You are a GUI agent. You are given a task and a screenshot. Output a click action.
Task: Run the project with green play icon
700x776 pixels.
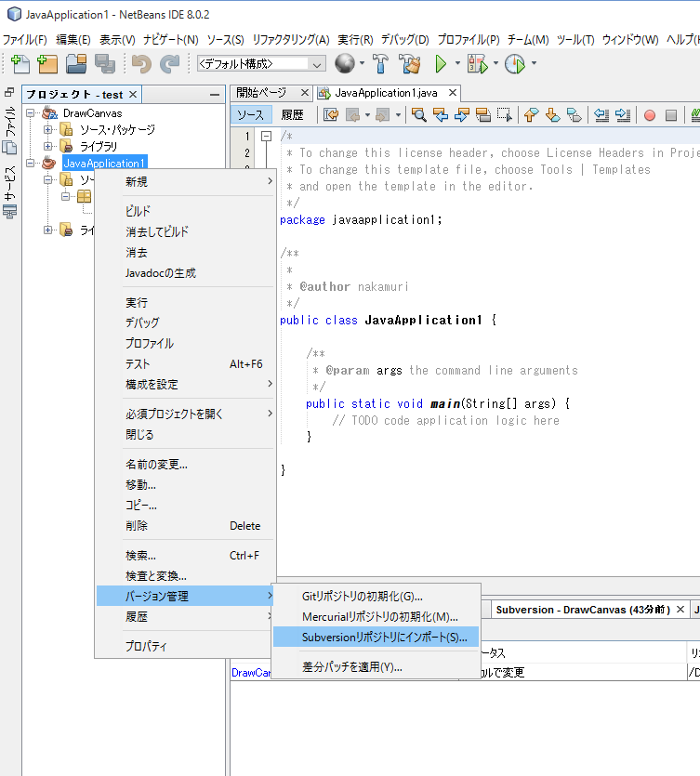(441, 63)
